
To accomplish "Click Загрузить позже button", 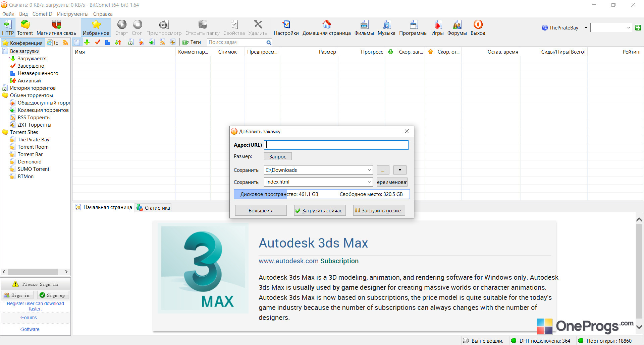I will (379, 210).
